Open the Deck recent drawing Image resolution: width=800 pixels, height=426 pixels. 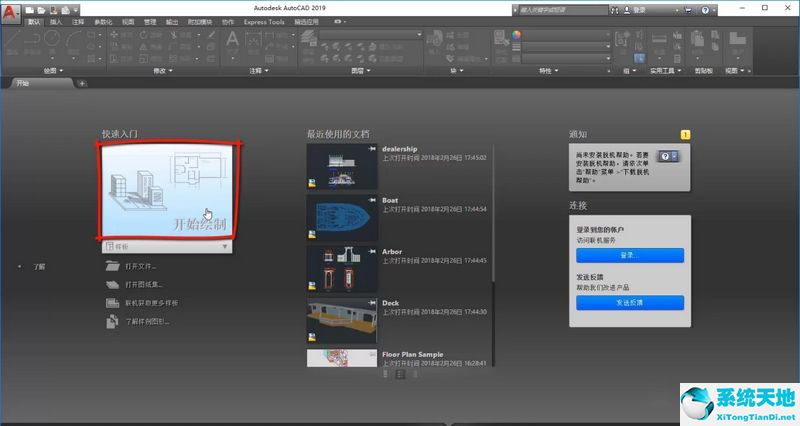[342, 321]
